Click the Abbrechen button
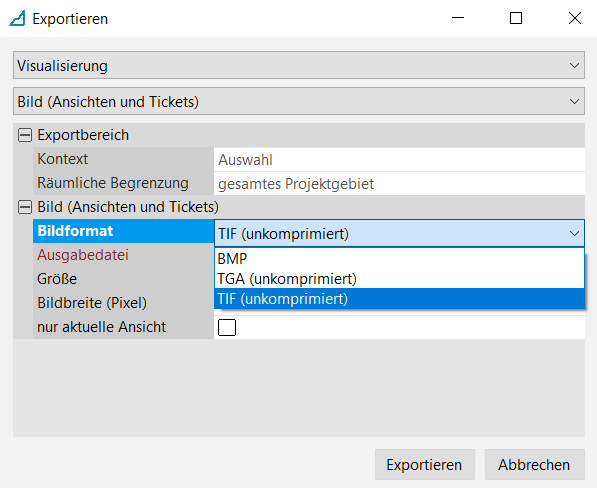The height and width of the screenshot is (488, 597). (x=535, y=464)
